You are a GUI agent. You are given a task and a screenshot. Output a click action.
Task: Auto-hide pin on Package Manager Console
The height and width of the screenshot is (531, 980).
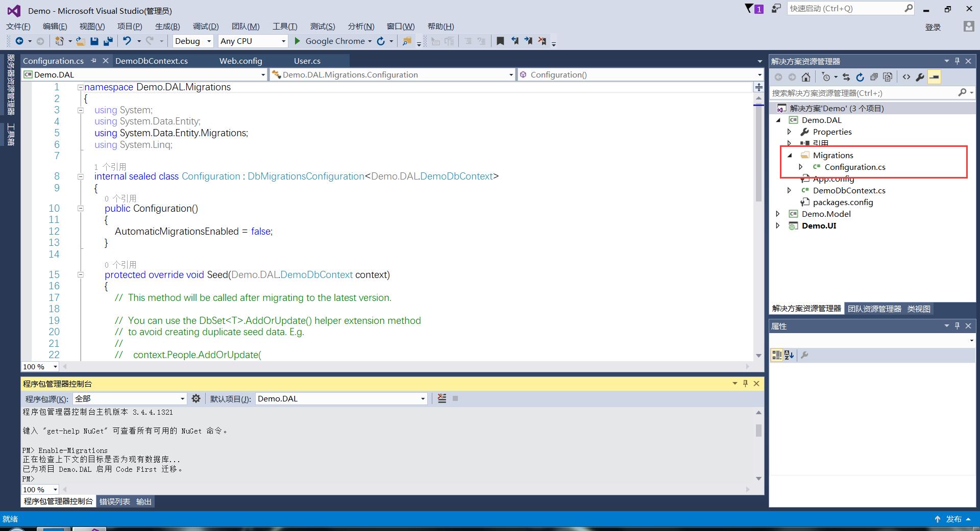coord(745,383)
